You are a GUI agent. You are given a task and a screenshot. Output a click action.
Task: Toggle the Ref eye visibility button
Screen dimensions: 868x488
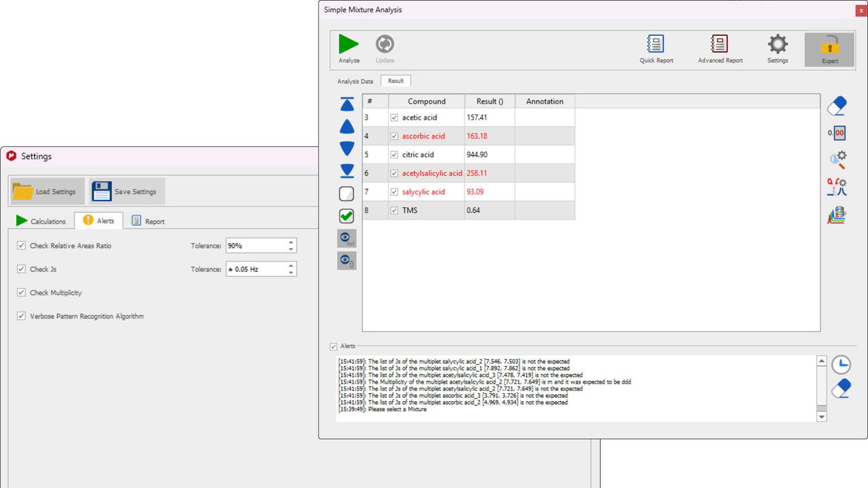point(347,239)
